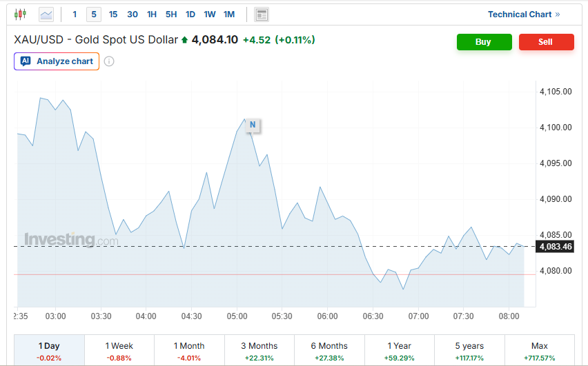
Task: Choose the 1H timeframe
Action: tap(152, 14)
